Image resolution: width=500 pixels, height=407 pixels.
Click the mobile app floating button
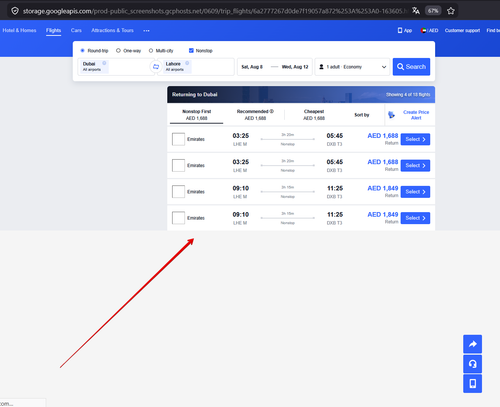472,383
